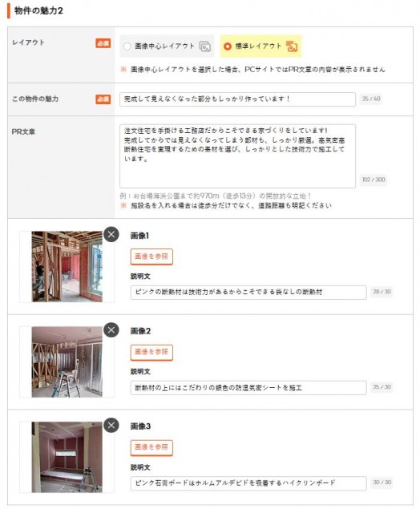Remove image 1 with its X icon
Image resolution: width=420 pixels, height=513 pixels.
[x=111, y=234]
